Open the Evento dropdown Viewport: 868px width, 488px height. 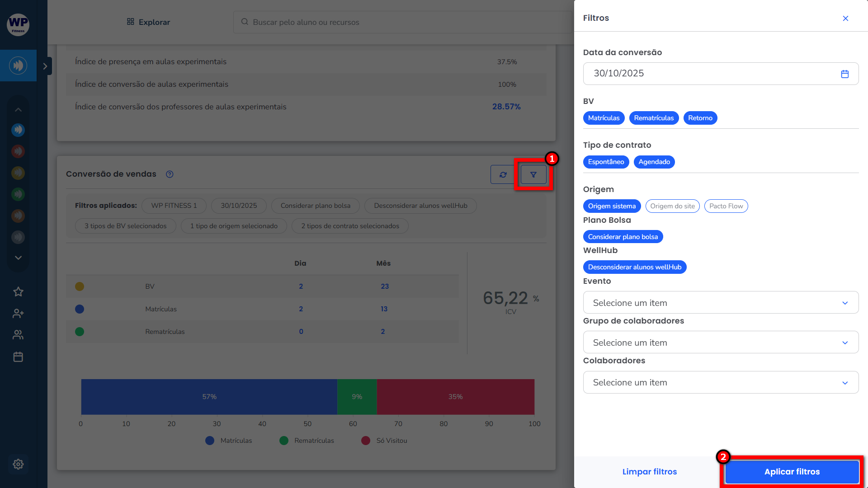pos(721,303)
